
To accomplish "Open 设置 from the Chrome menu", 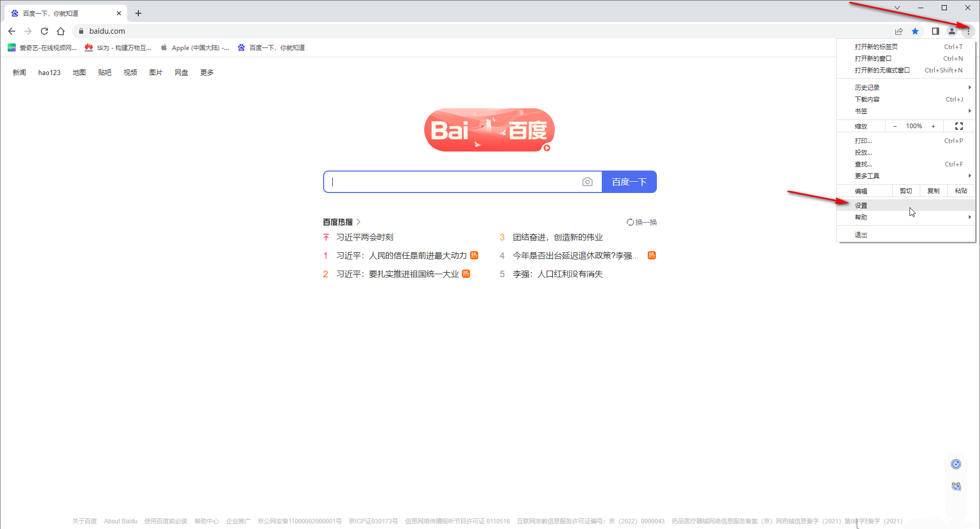I will 906,205.
